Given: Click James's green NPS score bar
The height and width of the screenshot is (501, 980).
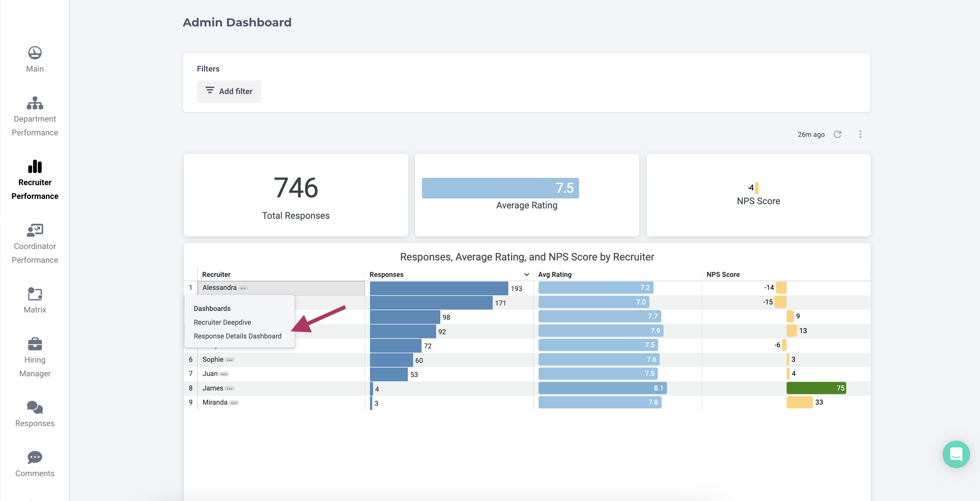Looking at the screenshot, I should 816,388.
